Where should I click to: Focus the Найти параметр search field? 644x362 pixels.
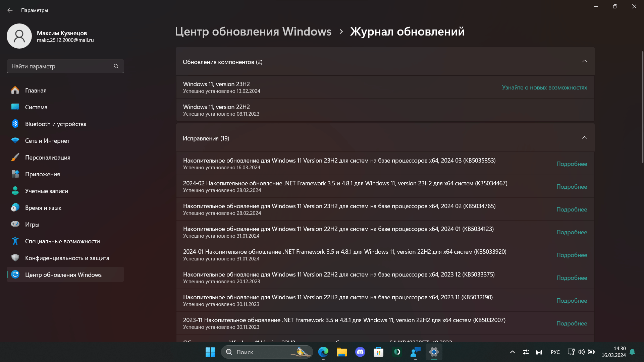65,66
